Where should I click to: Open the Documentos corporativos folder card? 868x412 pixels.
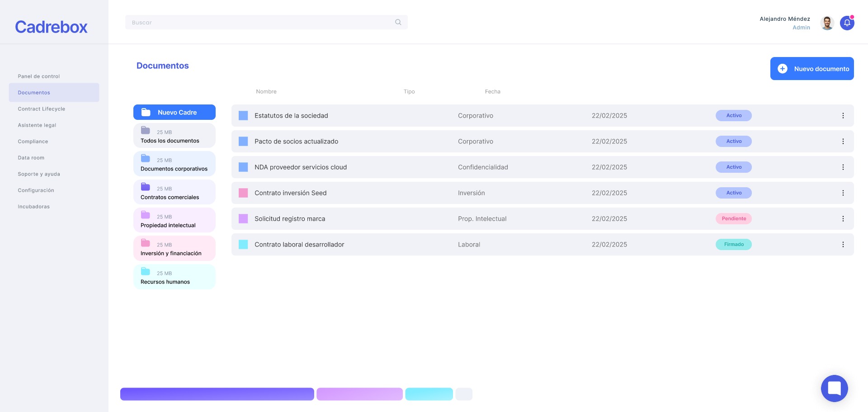coord(175,164)
